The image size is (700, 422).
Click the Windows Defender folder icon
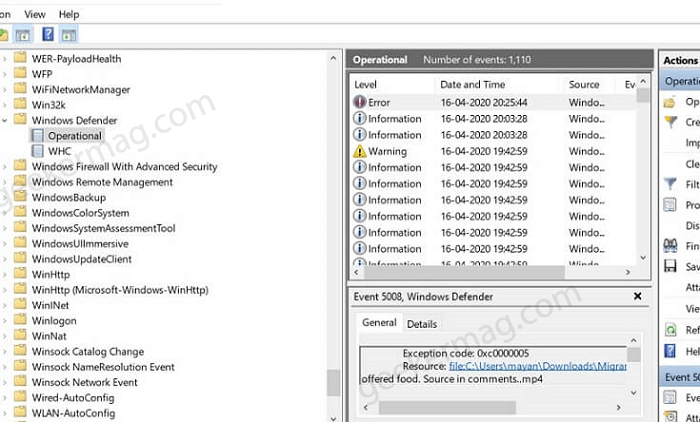20,119
